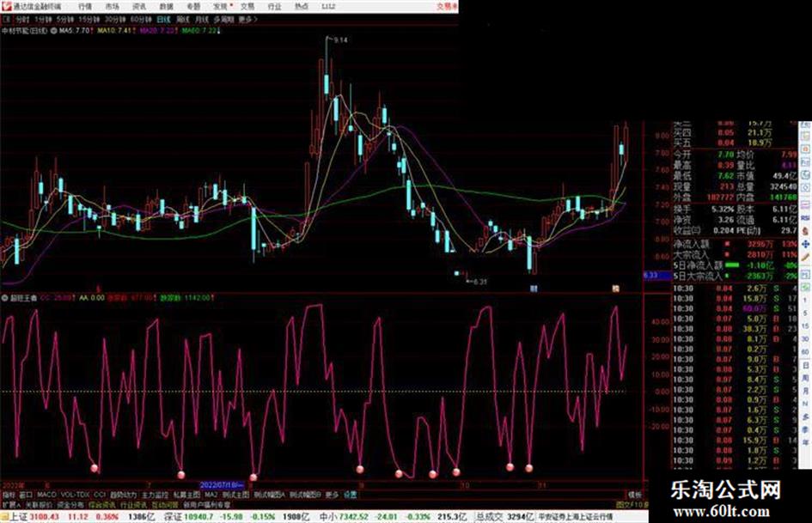The width and height of the screenshot is (812, 523).
Task: Click sidebar 月 period shortcut
Action: [805, 391]
